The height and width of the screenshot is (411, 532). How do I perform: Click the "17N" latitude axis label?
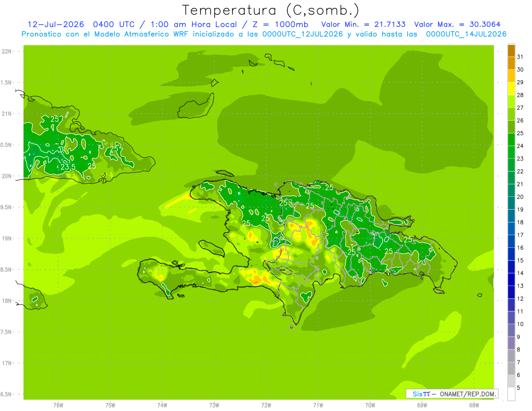tap(7, 363)
